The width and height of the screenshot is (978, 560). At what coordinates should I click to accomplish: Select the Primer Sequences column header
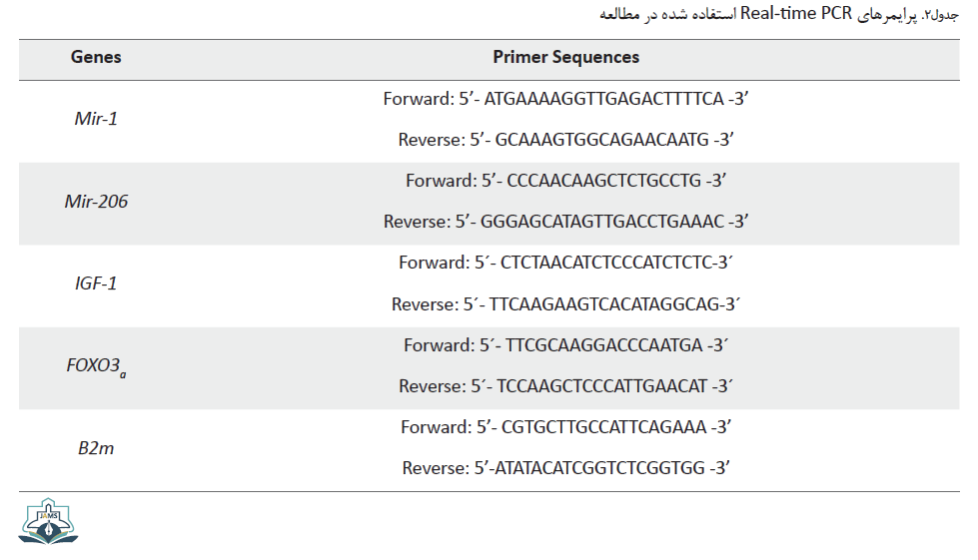coord(565,57)
